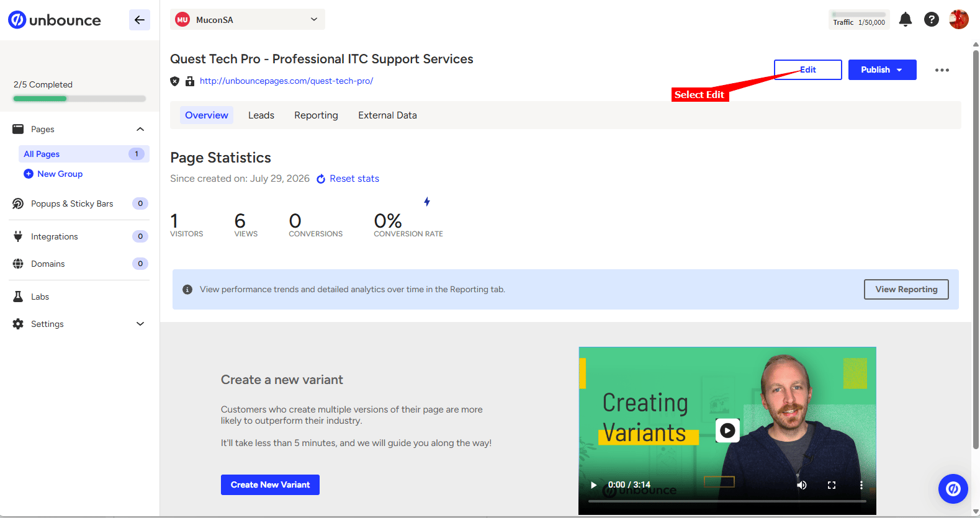Click the Traffic usage meter
Image resolution: width=980 pixels, height=518 pixels.
859,19
